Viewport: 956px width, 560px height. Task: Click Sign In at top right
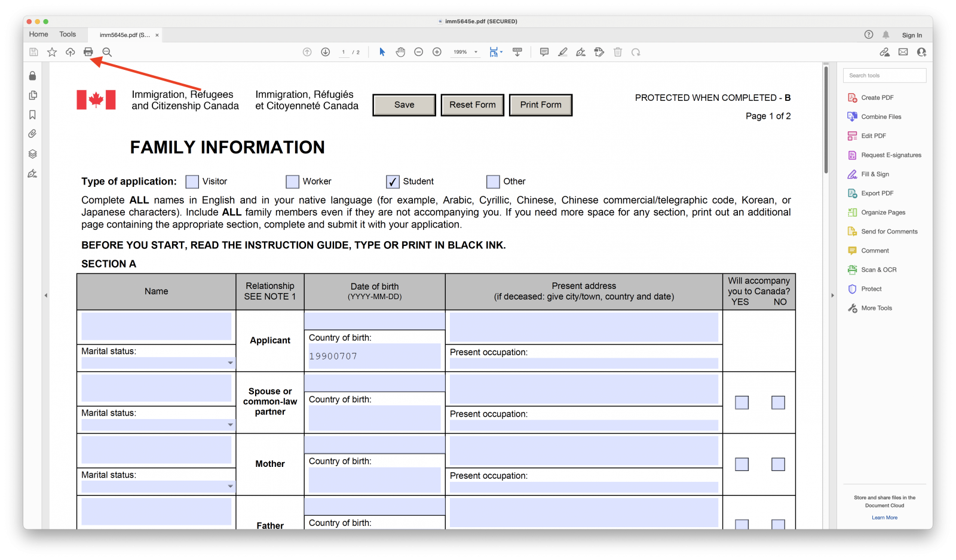click(912, 35)
